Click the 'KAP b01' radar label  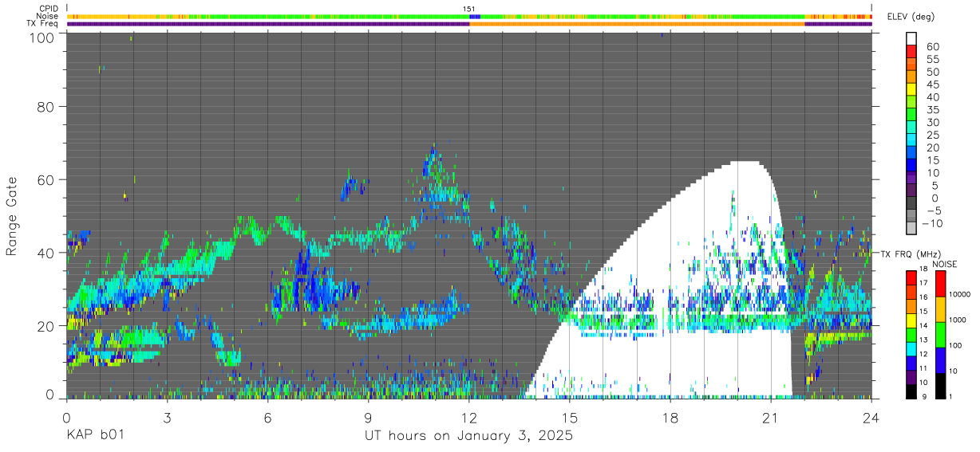click(x=95, y=436)
